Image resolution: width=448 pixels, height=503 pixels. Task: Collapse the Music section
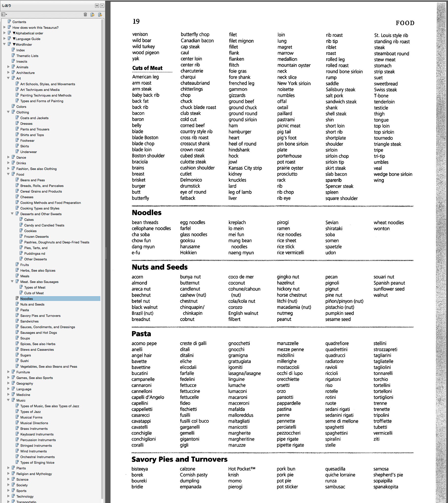tap(9, 400)
